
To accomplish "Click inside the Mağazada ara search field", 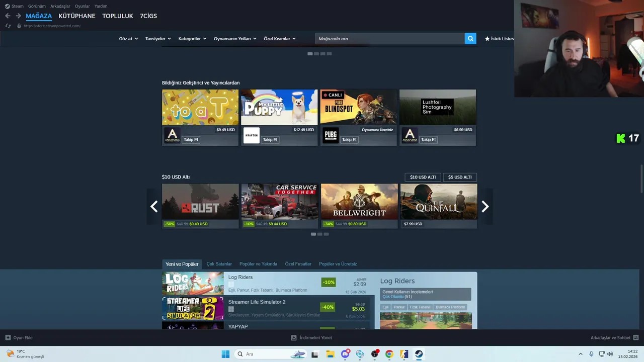I will 390,39.
